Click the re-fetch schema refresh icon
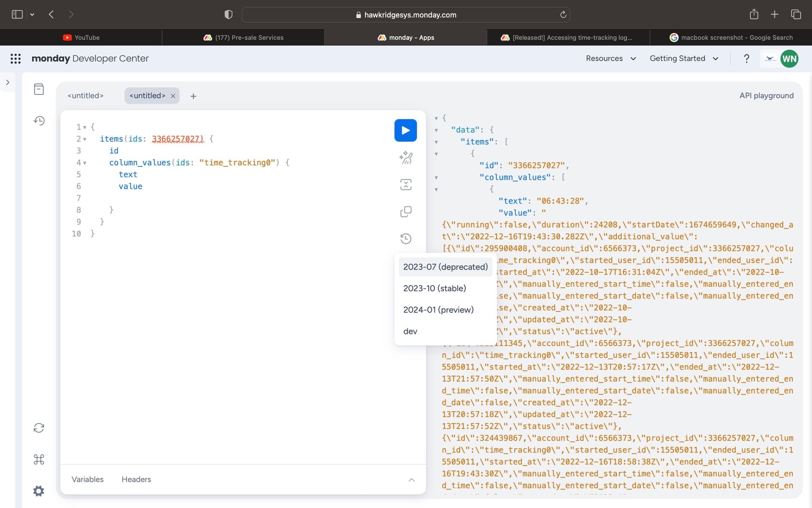Image resolution: width=812 pixels, height=508 pixels. [x=39, y=428]
